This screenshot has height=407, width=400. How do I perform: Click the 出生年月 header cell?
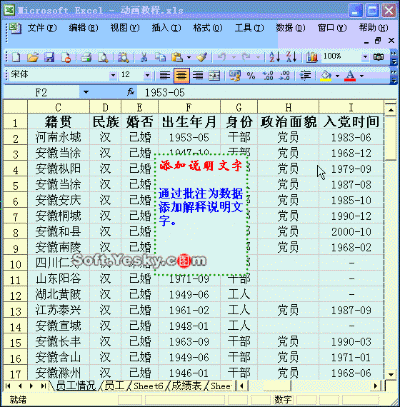[x=189, y=122]
